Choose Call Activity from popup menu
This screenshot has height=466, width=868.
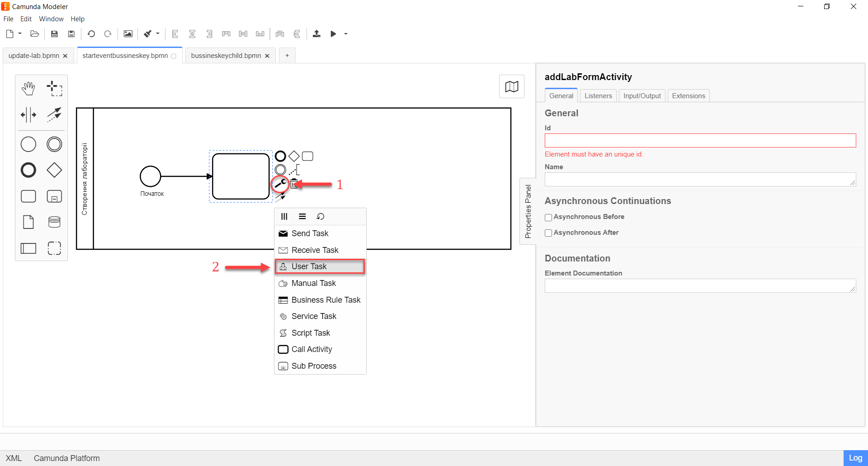coord(320,349)
